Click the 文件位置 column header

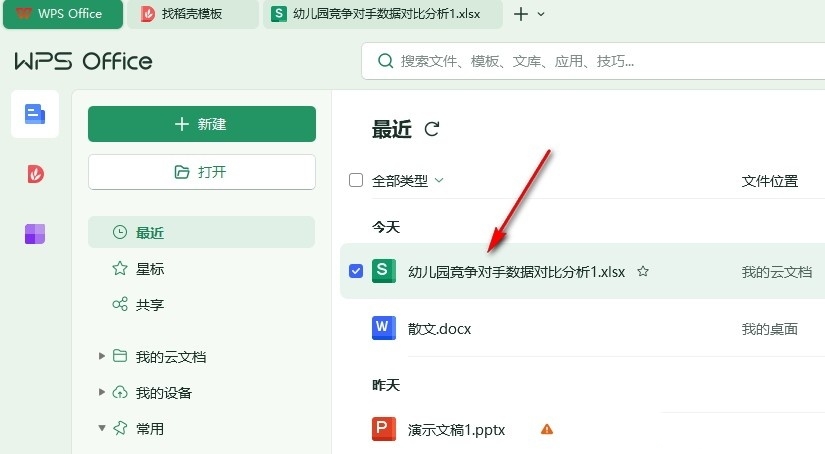(x=769, y=181)
